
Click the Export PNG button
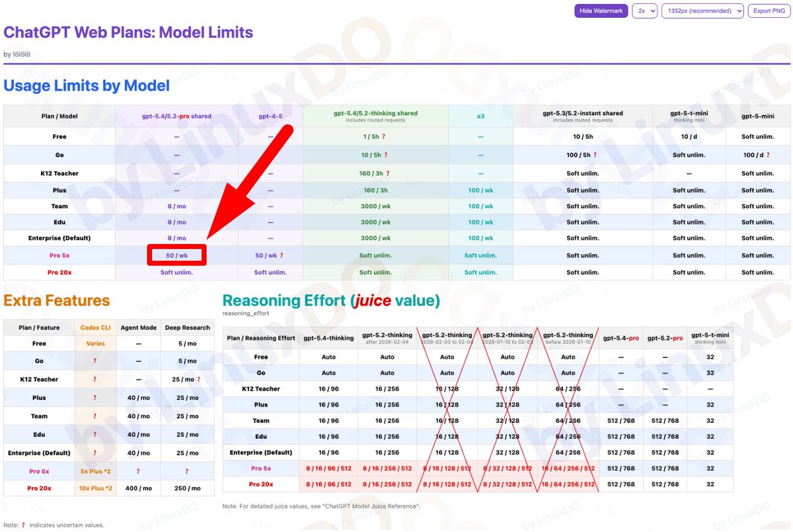tap(769, 11)
